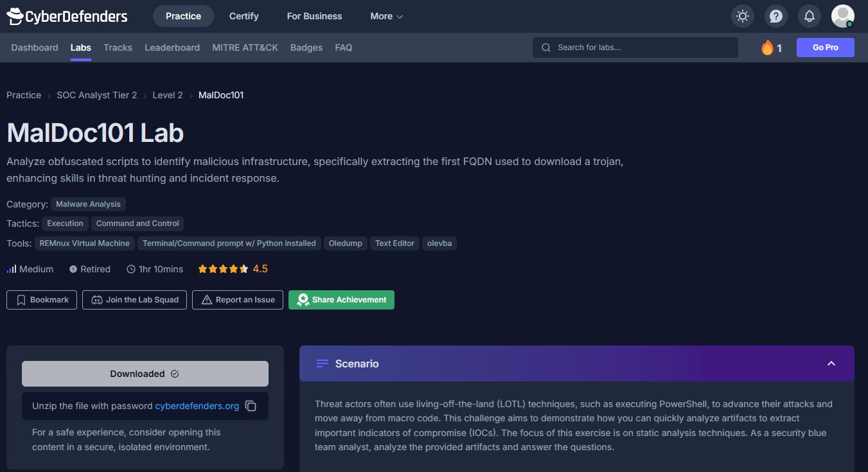The width and height of the screenshot is (868, 472).
Task: Click Level 2 breadcrumb link
Action: click(168, 95)
